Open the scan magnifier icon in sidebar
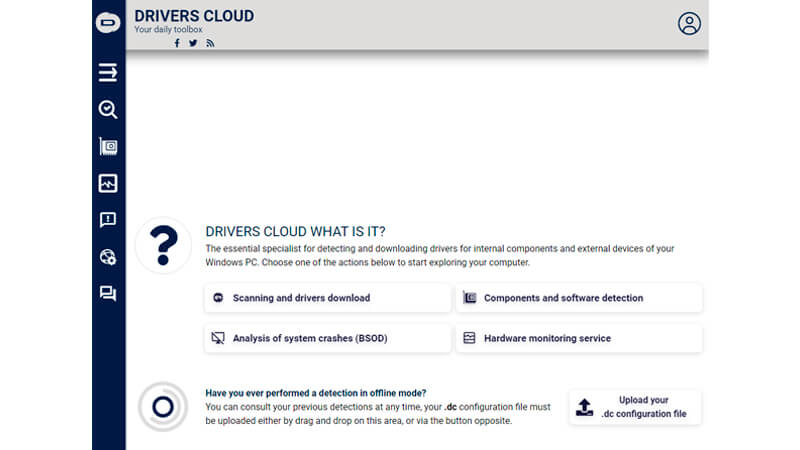Screen dimensions: 800x450 (x=108, y=110)
